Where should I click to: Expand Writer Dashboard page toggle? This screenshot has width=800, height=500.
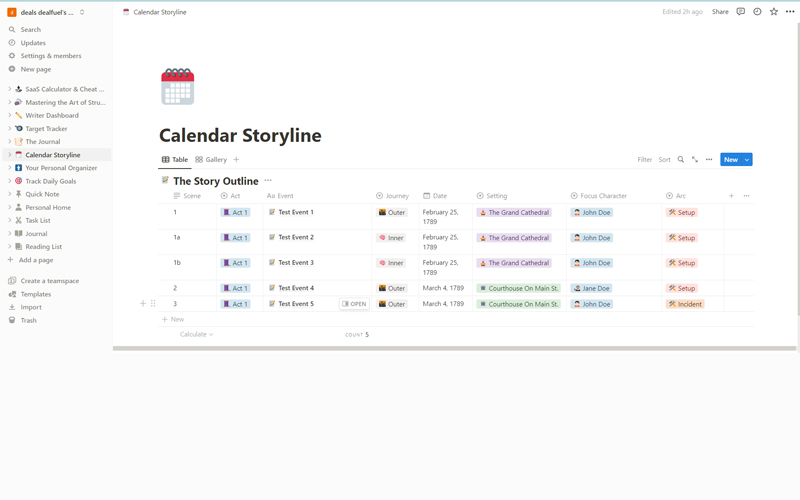9,115
